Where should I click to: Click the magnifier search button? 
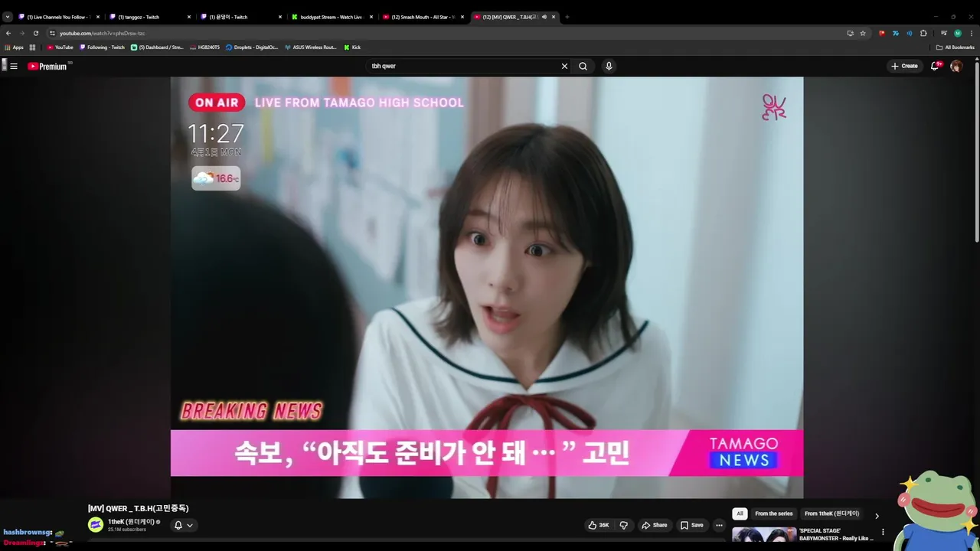click(583, 67)
